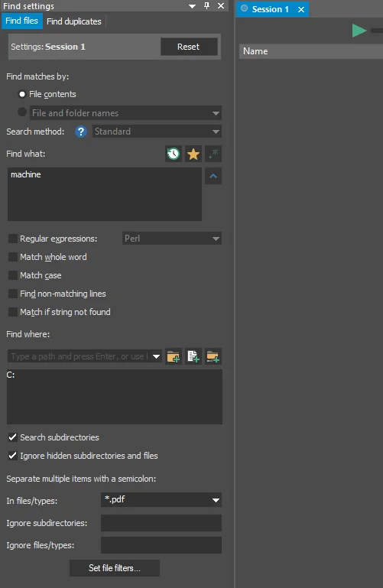Viewport: 383px width, 588px height.
Task: Click the network folder add icon
Action: pyautogui.click(x=213, y=356)
